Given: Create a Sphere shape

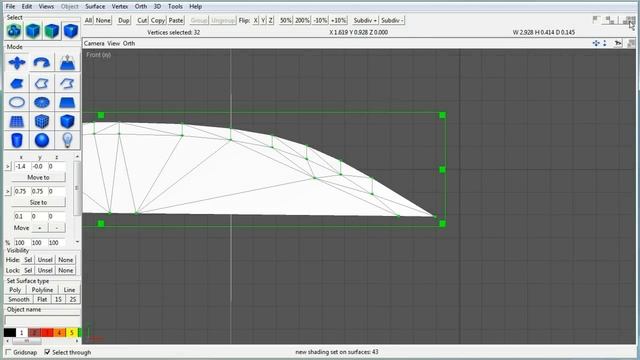Looking at the screenshot, I should click(42, 140).
